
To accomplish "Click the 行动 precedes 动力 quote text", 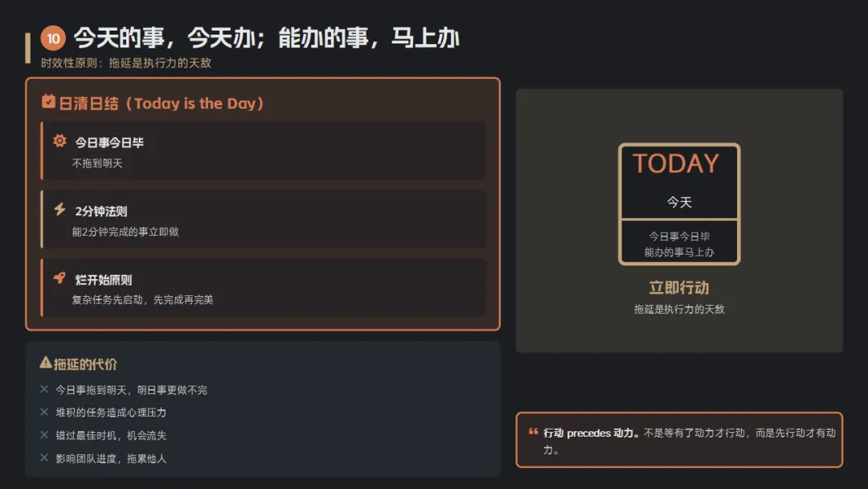I will coord(688,441).
